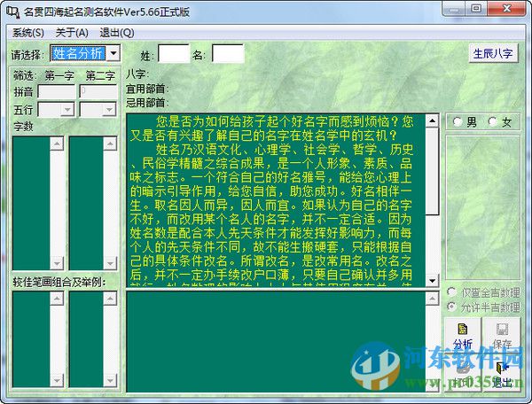Click the 八字 label

click(x=136, y=74)
